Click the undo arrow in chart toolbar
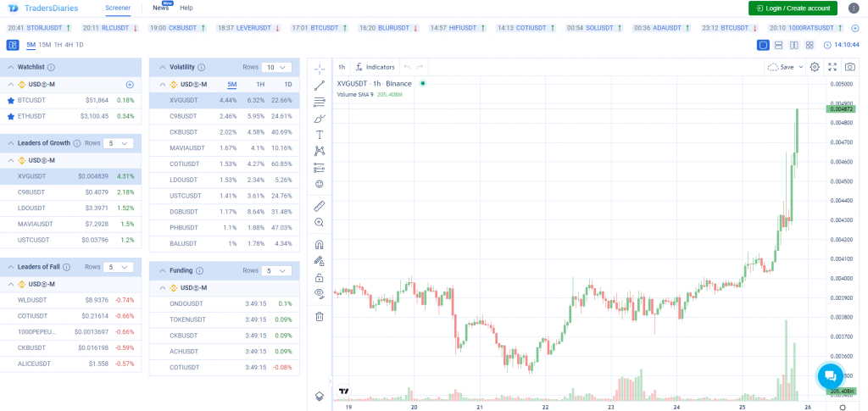Image resolution: width=868 pixels, height=411 pixels. (x=408, y=67)
